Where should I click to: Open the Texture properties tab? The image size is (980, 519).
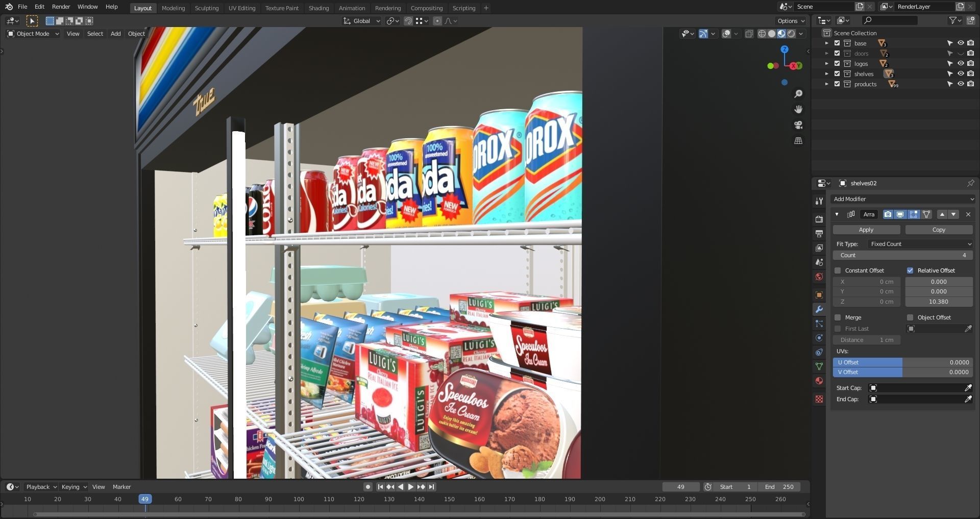819,399
